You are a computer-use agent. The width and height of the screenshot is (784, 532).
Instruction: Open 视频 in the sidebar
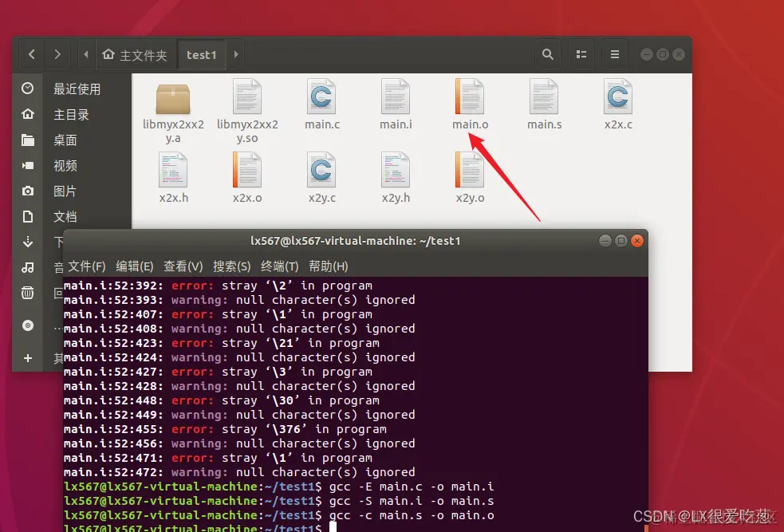coord(65,165)
